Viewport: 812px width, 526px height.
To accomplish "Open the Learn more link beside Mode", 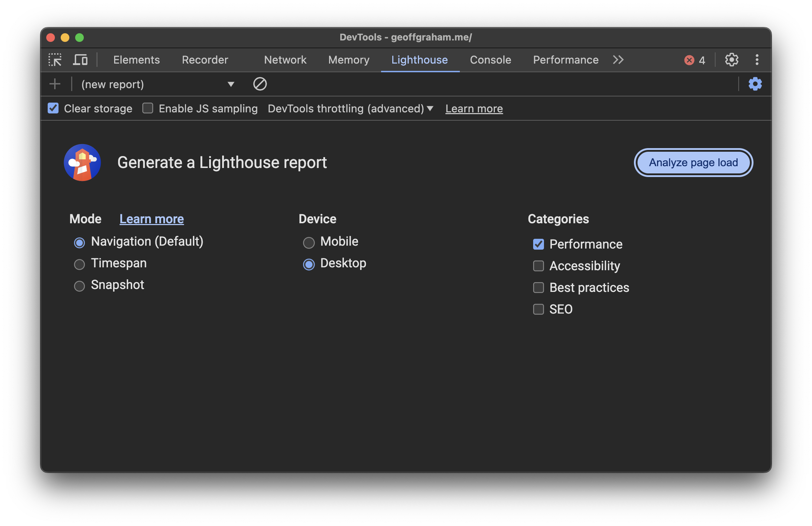I will tap(151, 219).
